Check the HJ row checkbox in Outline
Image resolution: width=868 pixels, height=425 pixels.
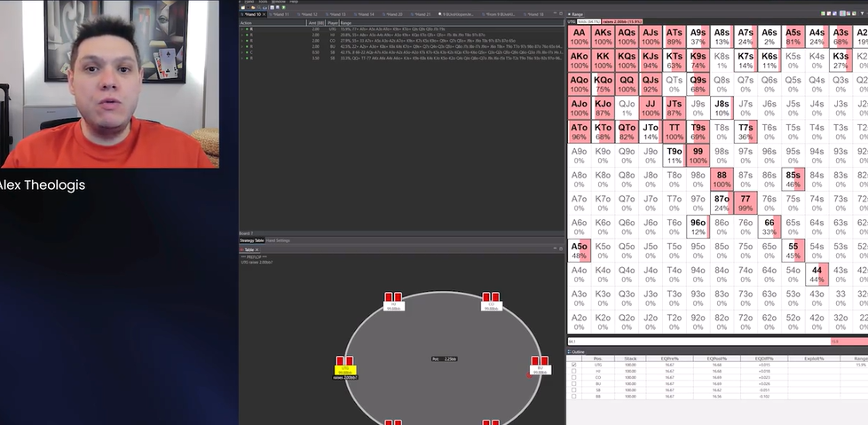[573, 372]
